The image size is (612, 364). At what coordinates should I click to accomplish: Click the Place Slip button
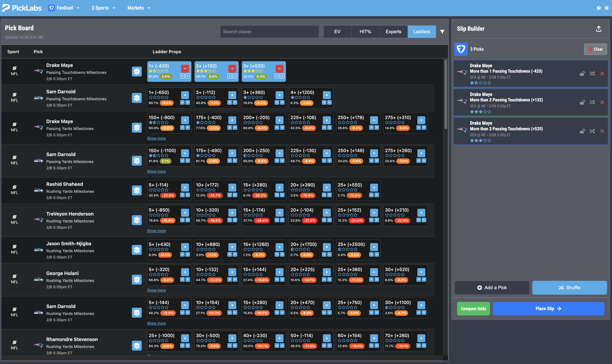point(548,309)
